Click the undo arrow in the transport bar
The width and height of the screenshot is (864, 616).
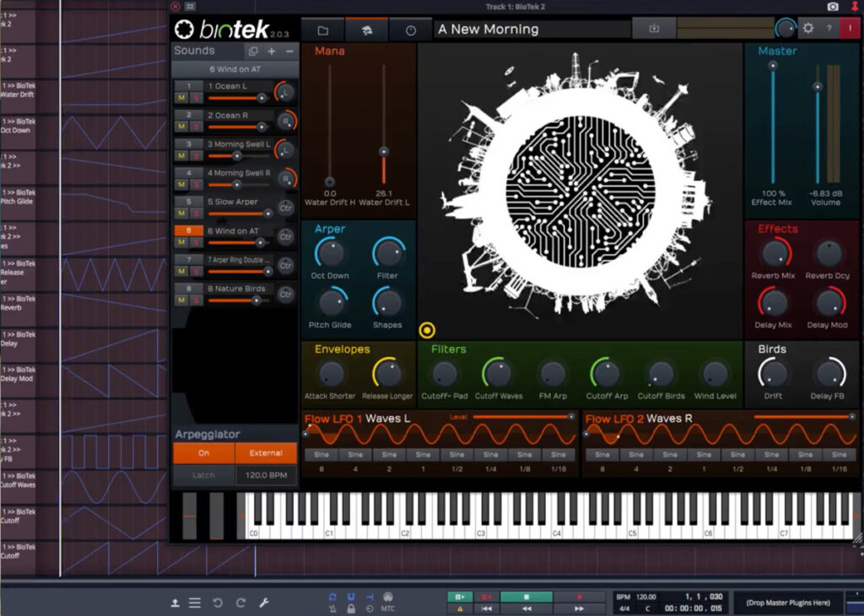click(218, 602)
